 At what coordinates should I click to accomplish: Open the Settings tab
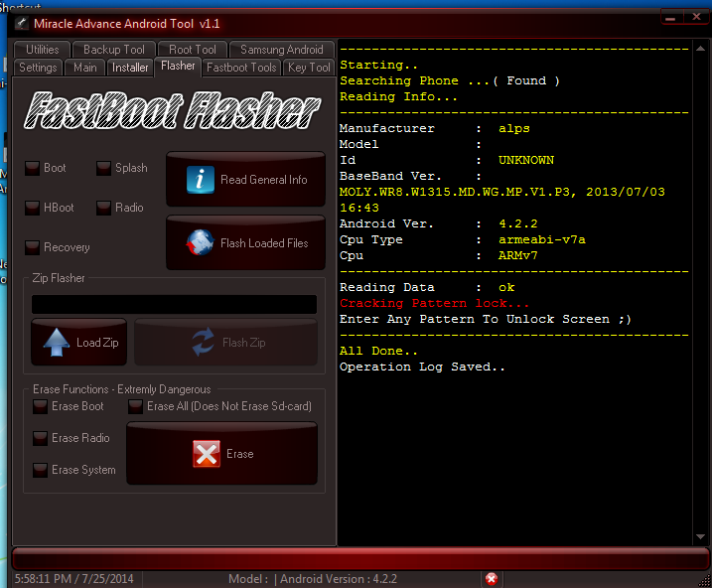pyautogui.click(x=38, y=68)
